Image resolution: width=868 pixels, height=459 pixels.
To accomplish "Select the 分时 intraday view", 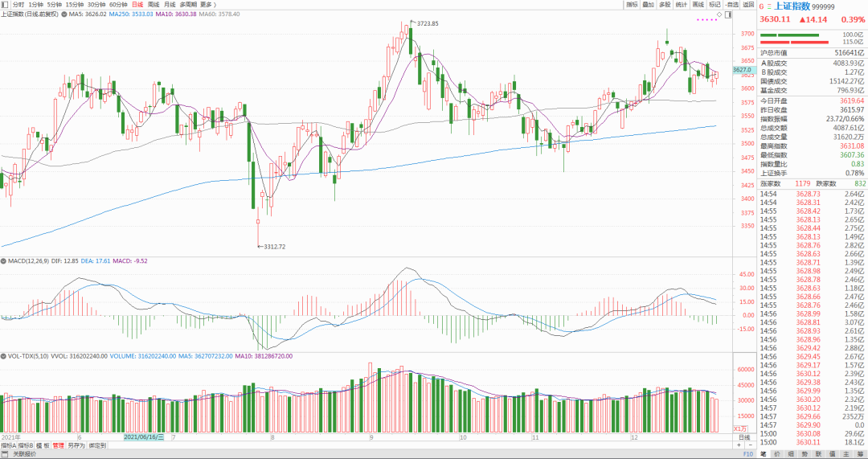I will click(18, 5).
